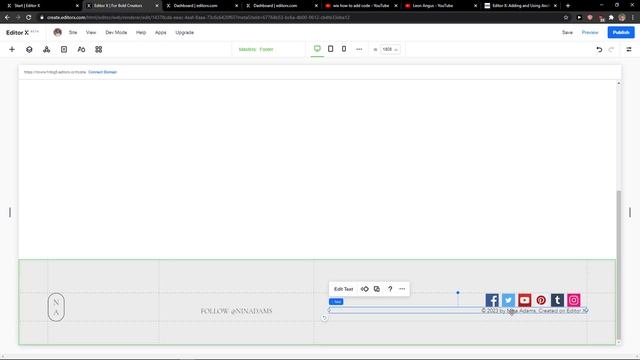Screen dimensions: 640x360
Task: Toggle the Inspector panel icon
Action: pyautogui.click(x=629, y=49)
